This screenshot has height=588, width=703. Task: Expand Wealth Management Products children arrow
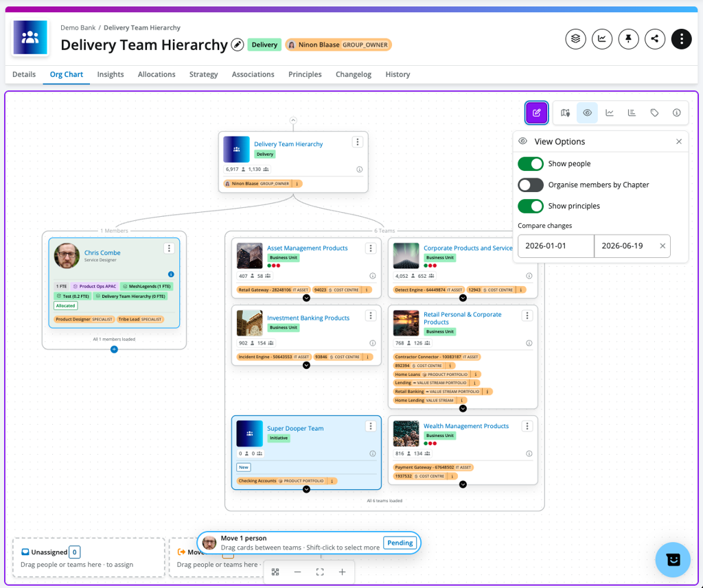click(463, 484)
